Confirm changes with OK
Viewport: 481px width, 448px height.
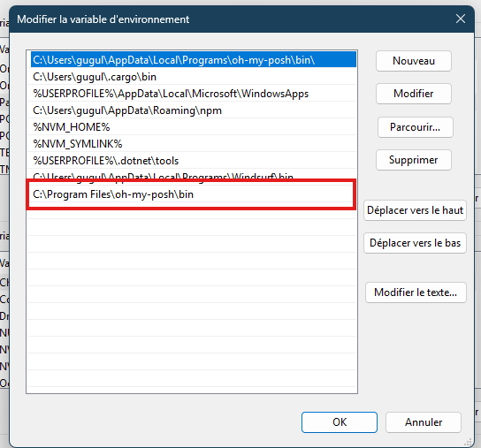pyautogui.click(x=340, y=422)
